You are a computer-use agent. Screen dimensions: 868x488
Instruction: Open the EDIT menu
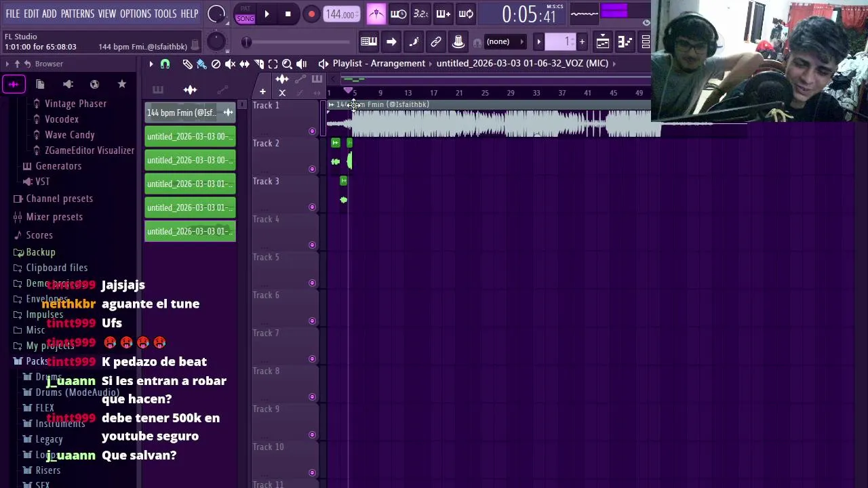[31, 14]
